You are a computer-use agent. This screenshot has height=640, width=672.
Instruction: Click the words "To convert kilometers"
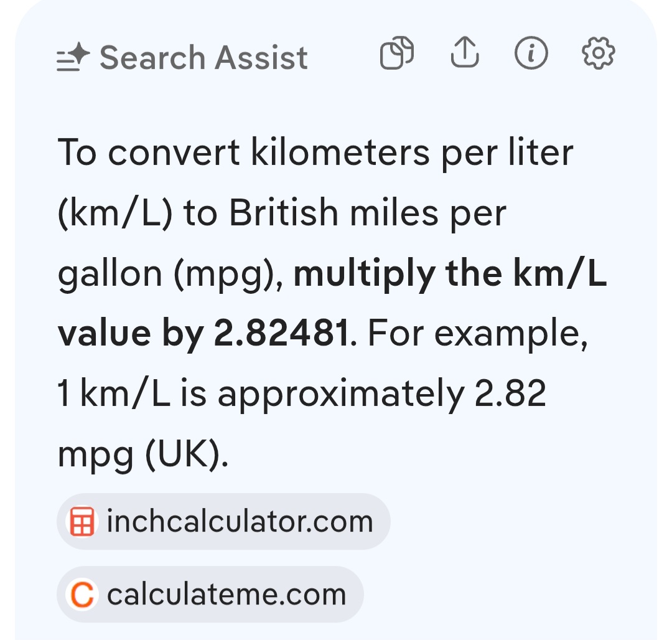click(243, 152)
